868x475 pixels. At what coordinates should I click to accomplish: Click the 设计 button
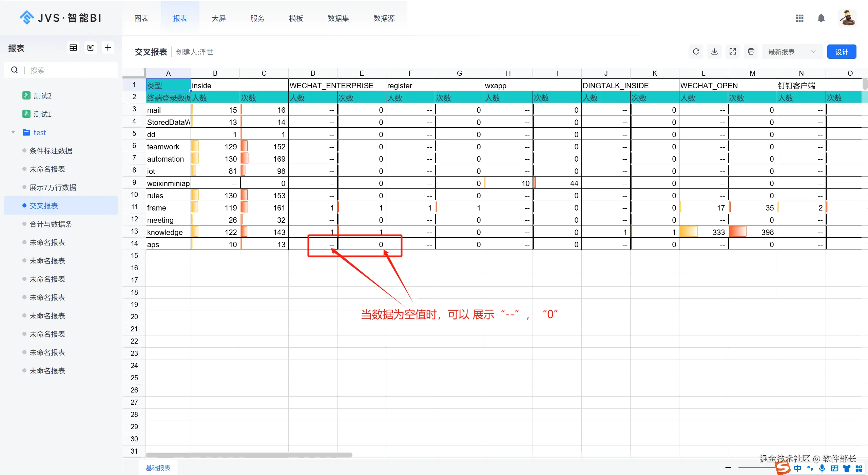click(841, 52)
